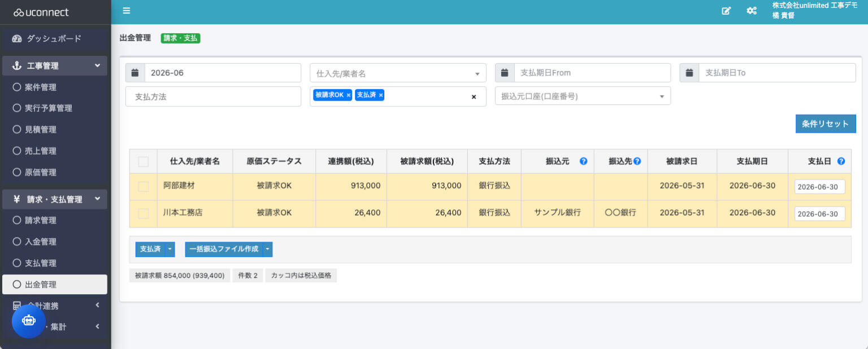Open 見積管理 in the sidebar

pyautogui.click(x=55, y=130)
